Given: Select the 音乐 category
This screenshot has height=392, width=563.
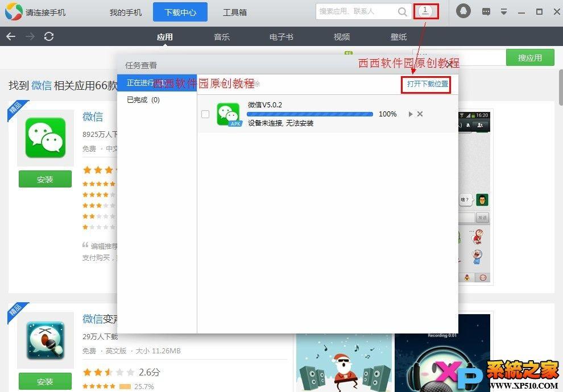Looking at the screenshot, I should (x=222, y=36).
